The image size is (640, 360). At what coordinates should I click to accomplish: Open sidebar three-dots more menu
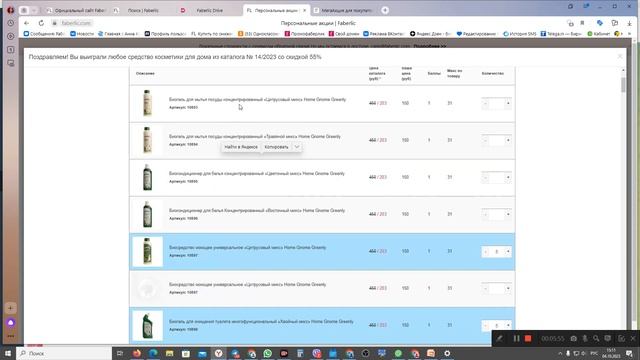click(11, 336)
